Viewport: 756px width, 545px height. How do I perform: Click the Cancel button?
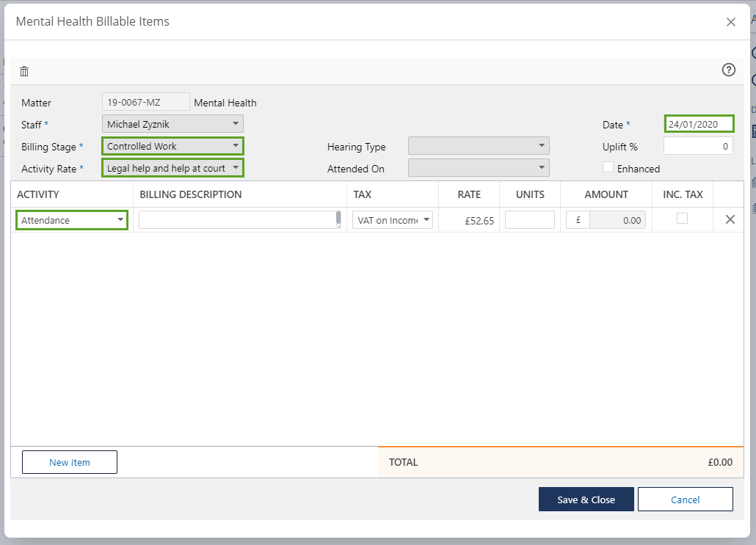[x=685, y=500]
